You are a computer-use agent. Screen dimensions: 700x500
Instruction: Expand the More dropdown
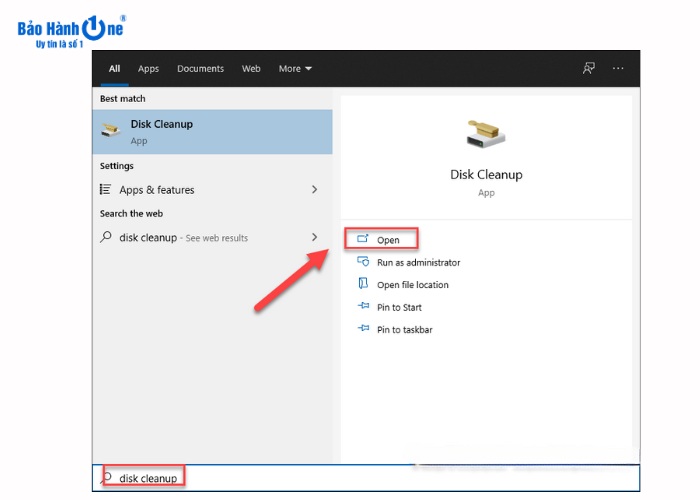point(295,69)
